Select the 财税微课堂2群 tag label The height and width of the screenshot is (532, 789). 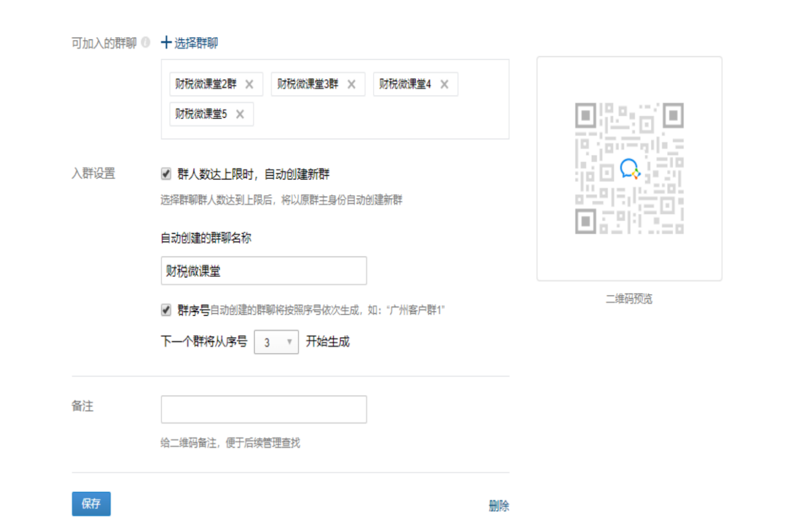pyautogui.click(x=206, y=84)
